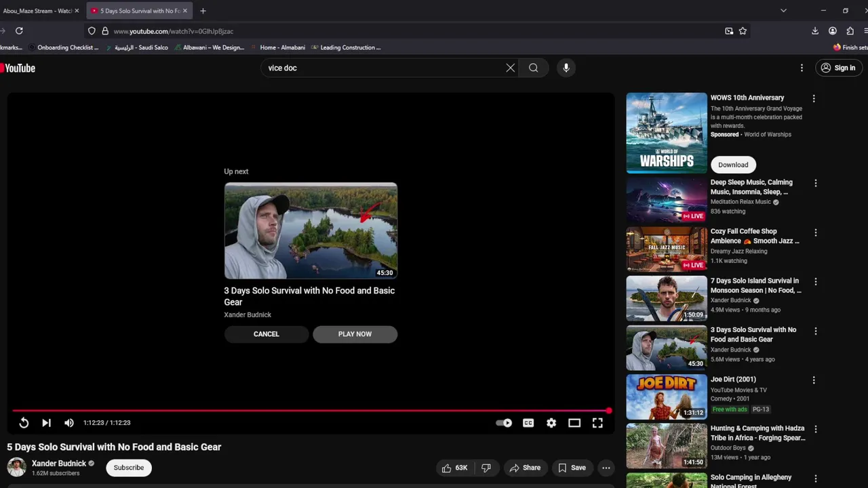Open browser extensions icon
The width and height of the screenshot is (868, 488).
850,30
